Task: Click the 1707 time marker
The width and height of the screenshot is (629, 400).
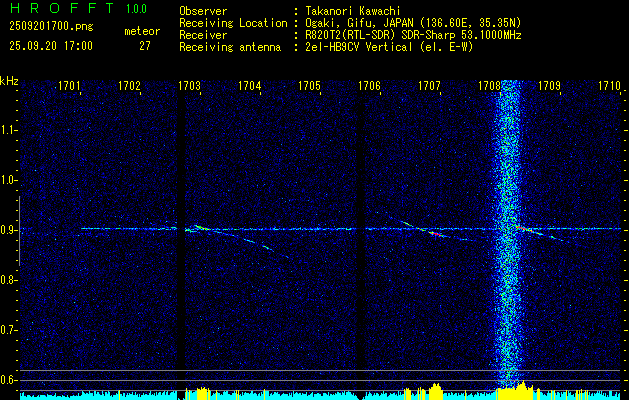Action: click(430, 85)
